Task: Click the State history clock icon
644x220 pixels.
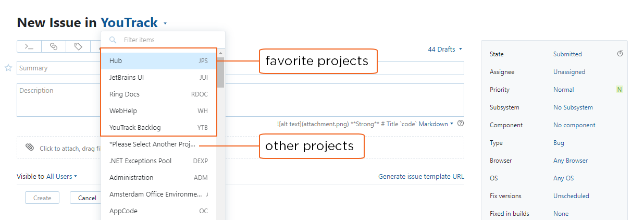Action: 620,54
